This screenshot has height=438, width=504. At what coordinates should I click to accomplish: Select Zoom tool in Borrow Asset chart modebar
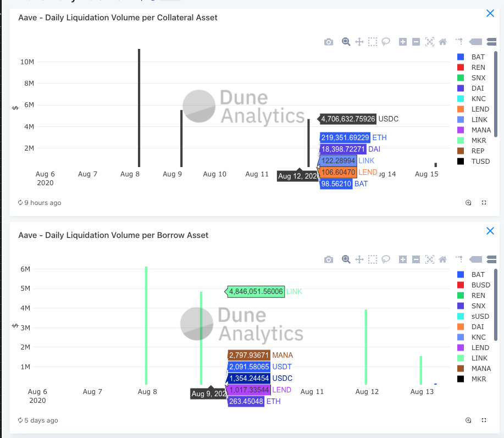(x=346, y=259)
